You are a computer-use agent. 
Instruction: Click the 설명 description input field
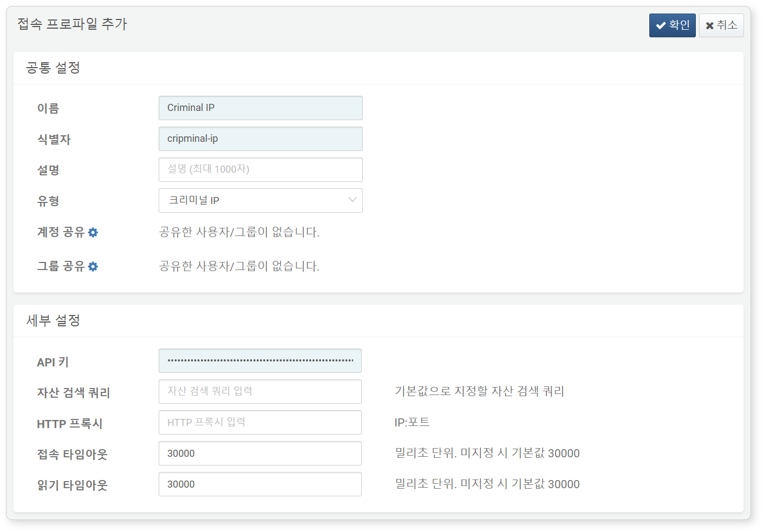260,170
